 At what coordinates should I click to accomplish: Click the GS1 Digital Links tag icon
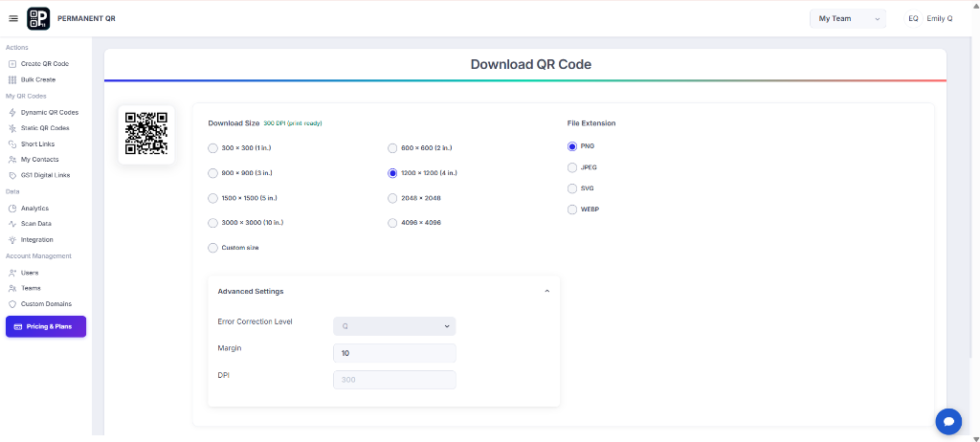[12, 176]
